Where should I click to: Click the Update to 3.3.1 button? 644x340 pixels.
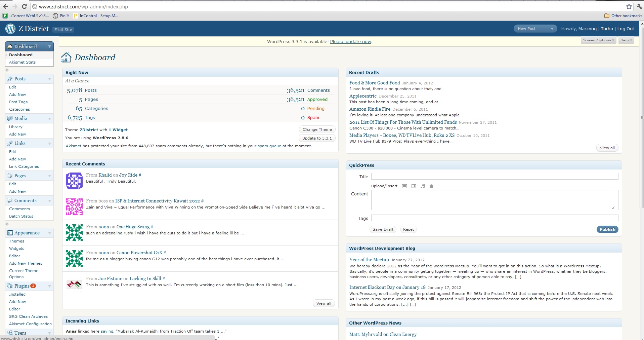pos(317,138)
